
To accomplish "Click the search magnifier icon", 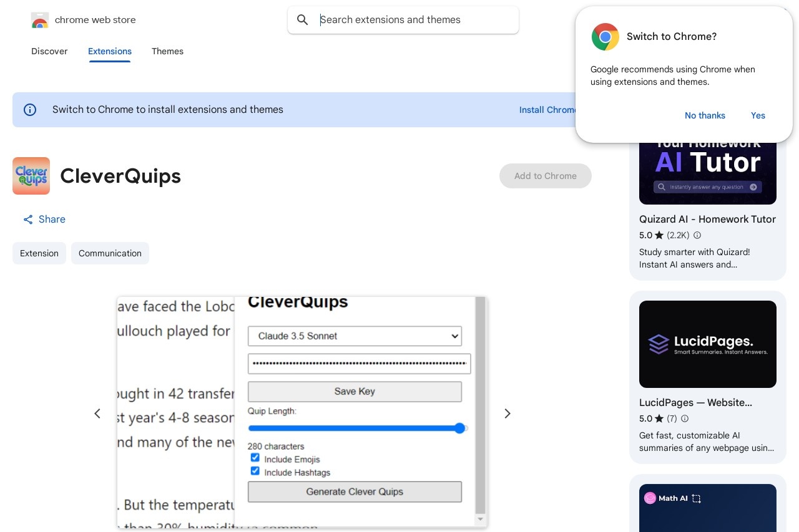I will click(x=303, y=20).
